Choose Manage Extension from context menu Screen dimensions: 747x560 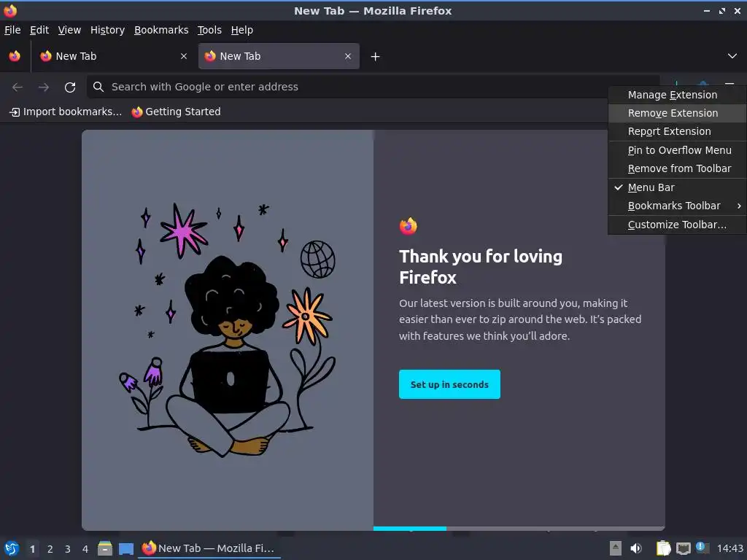[678, 95]
